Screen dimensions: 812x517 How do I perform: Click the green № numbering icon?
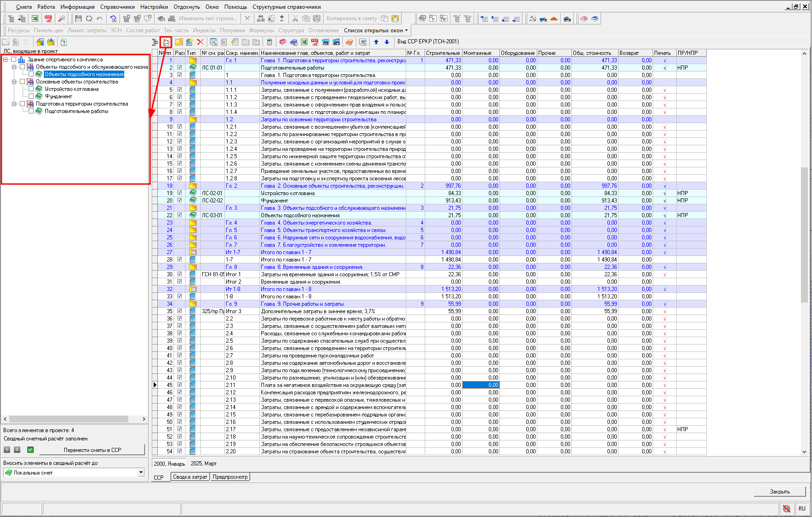[30, 450]
